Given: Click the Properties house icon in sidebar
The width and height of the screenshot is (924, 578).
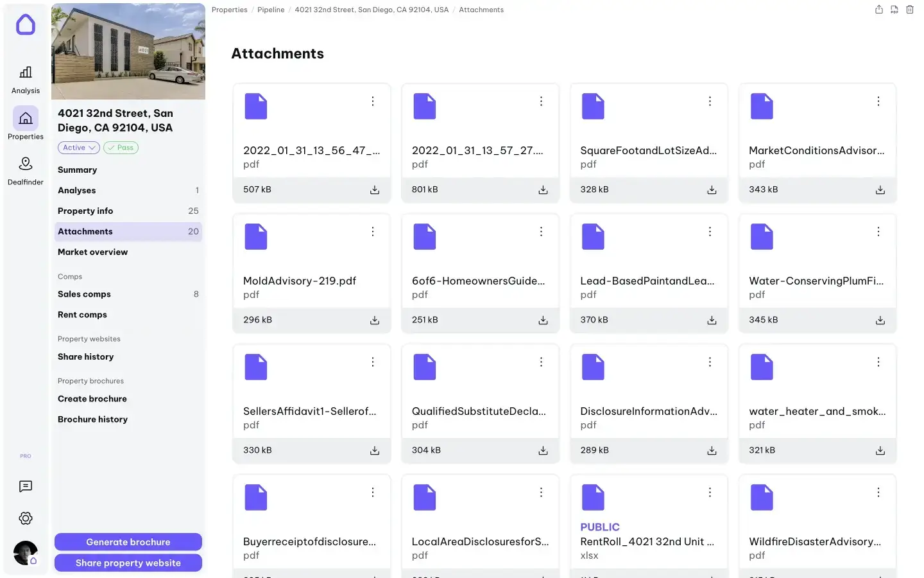Looking at the screenshot, I should (25, 118).
